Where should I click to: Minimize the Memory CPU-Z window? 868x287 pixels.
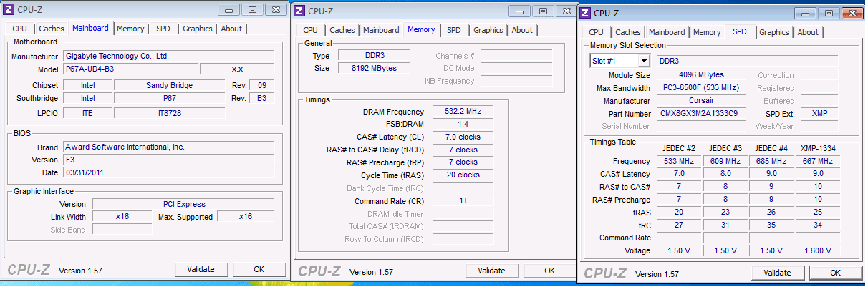(x=519, y=11)
